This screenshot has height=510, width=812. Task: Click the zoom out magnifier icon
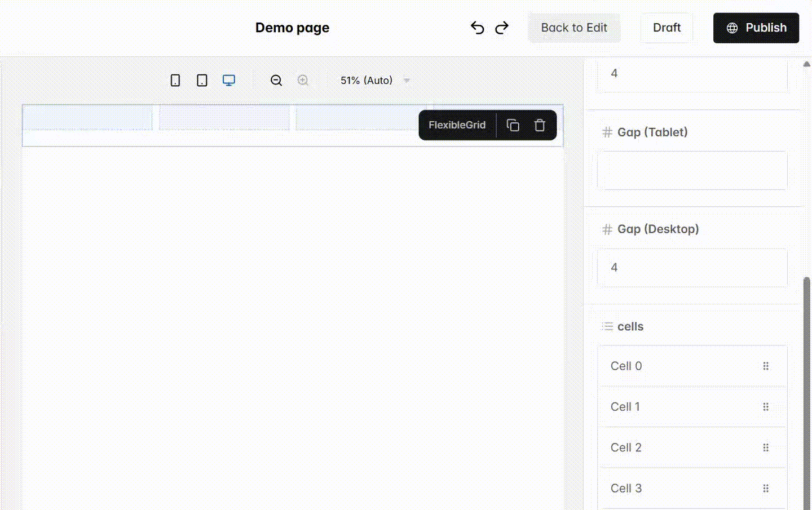276,80
